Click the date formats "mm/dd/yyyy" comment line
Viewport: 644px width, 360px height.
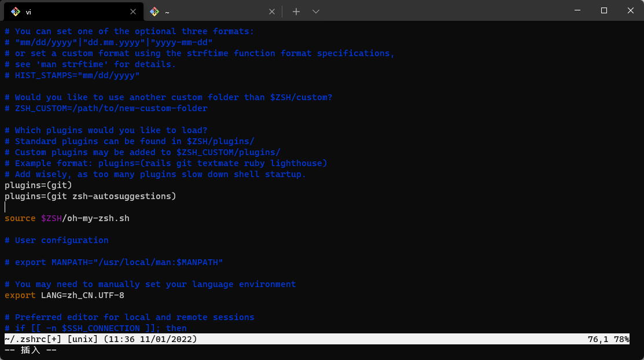click(x=109, y=42)
